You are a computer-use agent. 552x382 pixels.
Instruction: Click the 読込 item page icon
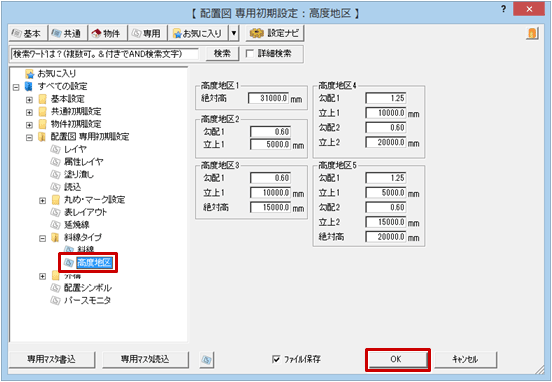click(x=56, y=187)
